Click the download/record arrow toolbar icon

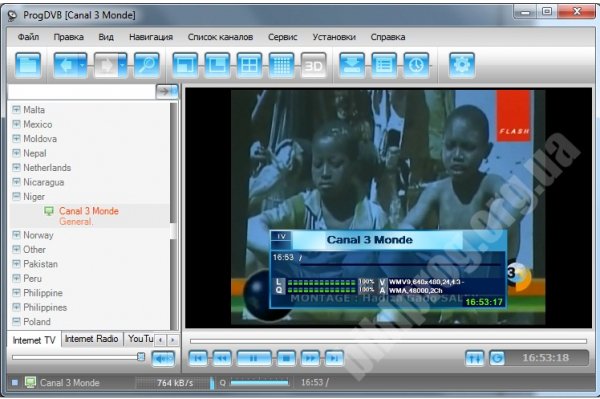coord(352,65)
